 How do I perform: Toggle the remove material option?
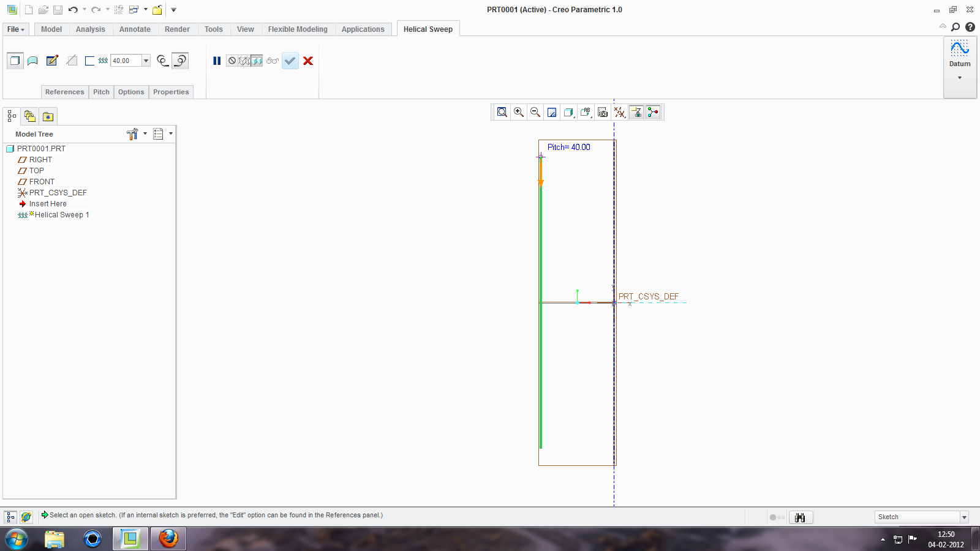pos(72,61)
